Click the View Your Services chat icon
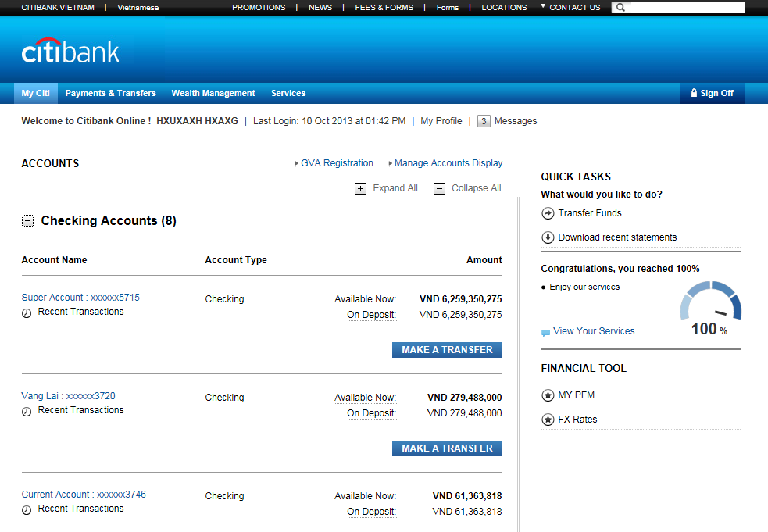Viewport: 768px width, 532px height. tap(545, 333)
